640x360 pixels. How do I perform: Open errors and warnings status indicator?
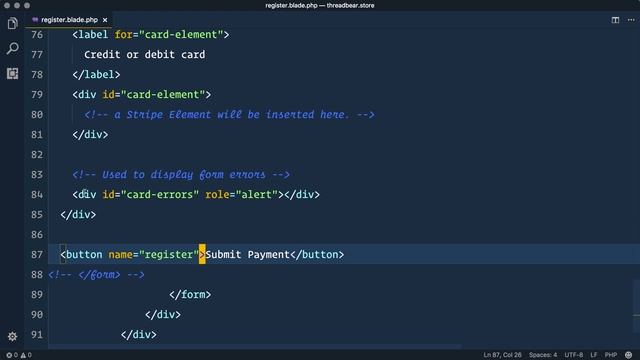19,355
